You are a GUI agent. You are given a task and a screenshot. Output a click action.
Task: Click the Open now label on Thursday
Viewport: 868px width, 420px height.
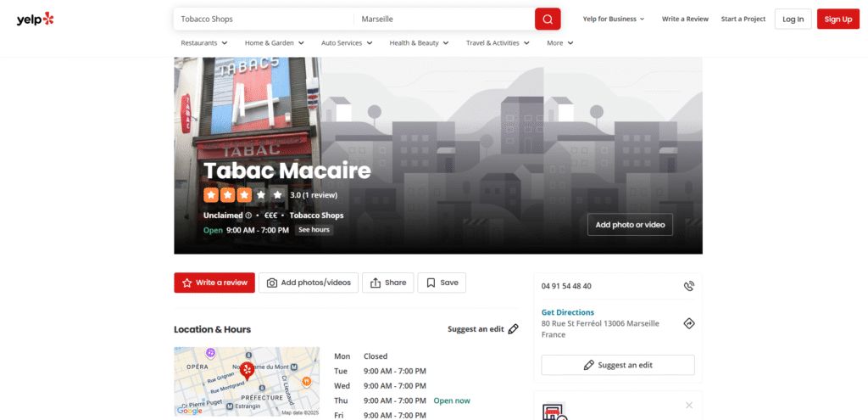(452, 400)
